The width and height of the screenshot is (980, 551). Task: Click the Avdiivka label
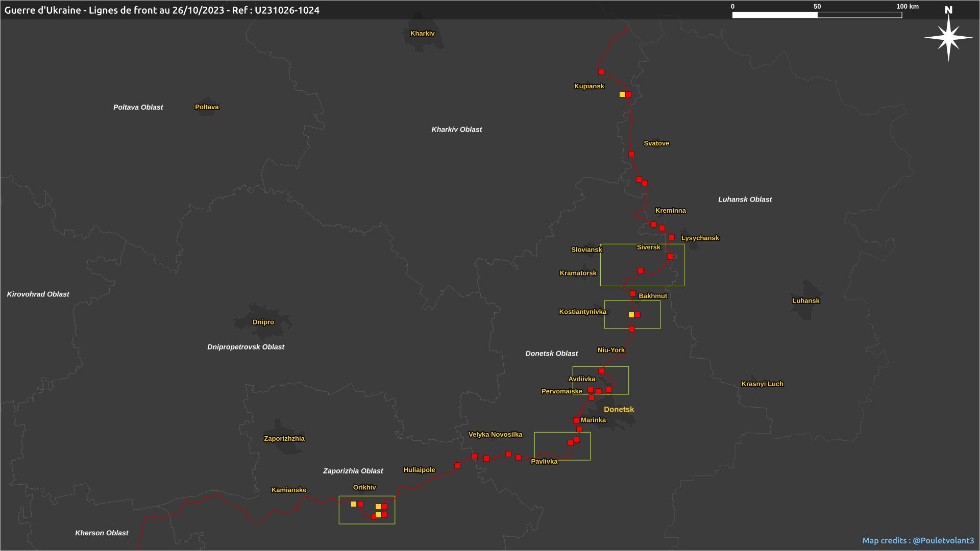[582, 379]
